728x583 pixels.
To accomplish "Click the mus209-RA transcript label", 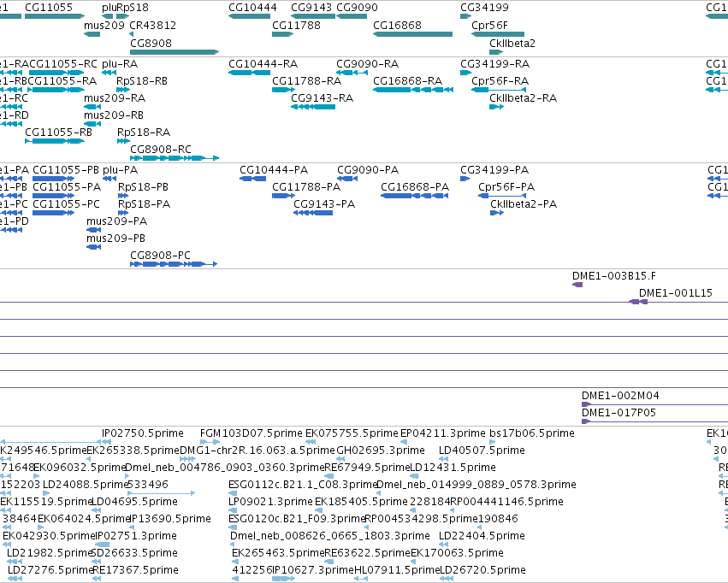I will coord(115,97).
